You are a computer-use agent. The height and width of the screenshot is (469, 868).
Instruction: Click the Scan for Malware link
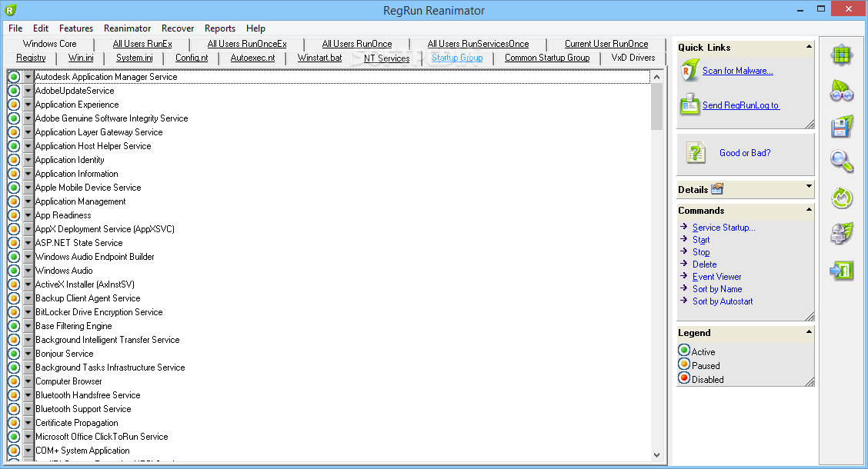point(738,71)
